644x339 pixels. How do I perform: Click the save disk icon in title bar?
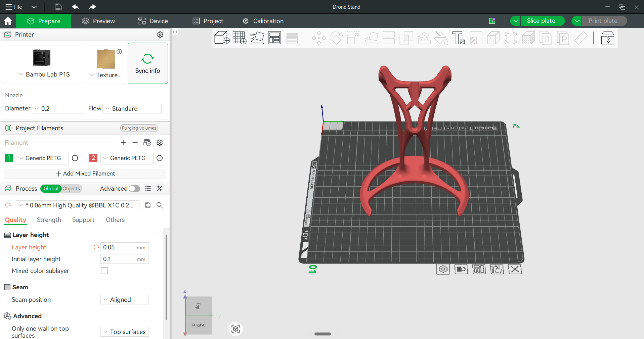click(58, 7)
